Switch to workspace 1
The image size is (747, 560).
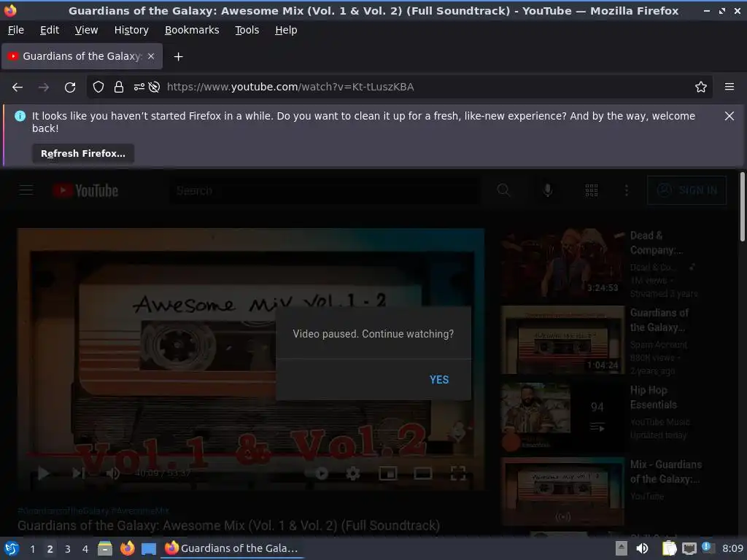[32, 549]
